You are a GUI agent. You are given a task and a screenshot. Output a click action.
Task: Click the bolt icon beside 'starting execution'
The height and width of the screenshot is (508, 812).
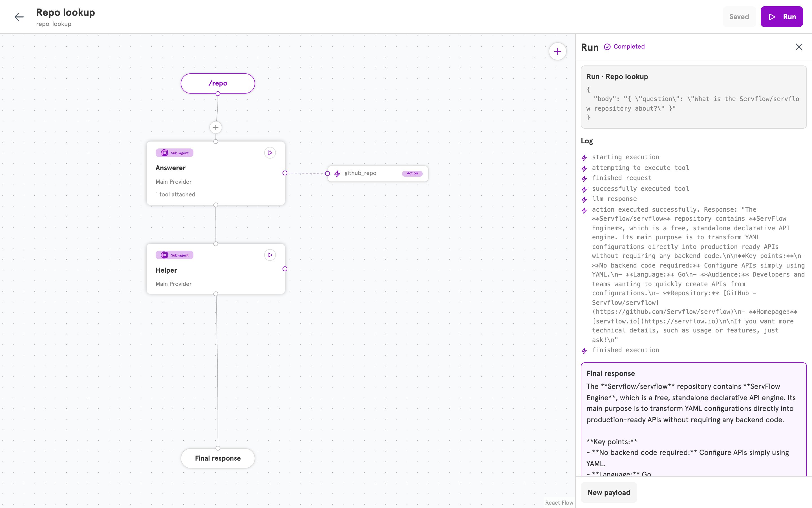584,158
